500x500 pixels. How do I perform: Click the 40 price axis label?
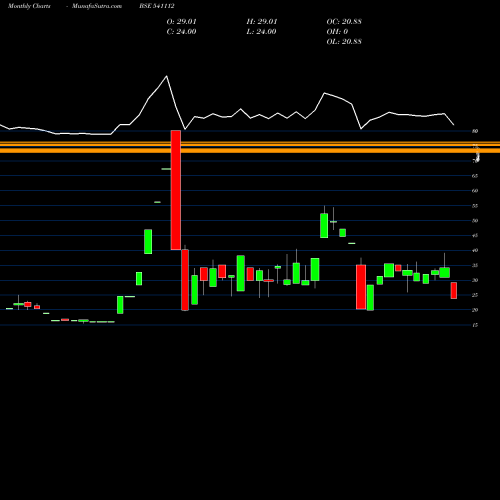[475, 250]
